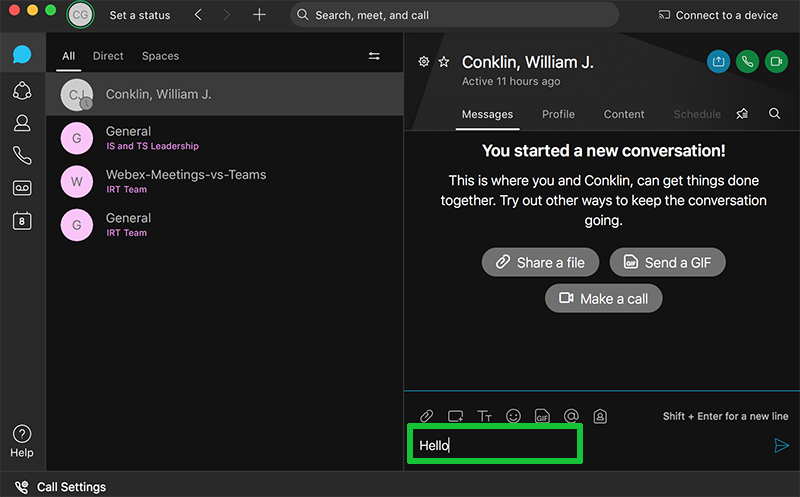The width and height of the screenshot is (800, 497).
Task: Switch to the Profile tab
Action: click(558, 114)
